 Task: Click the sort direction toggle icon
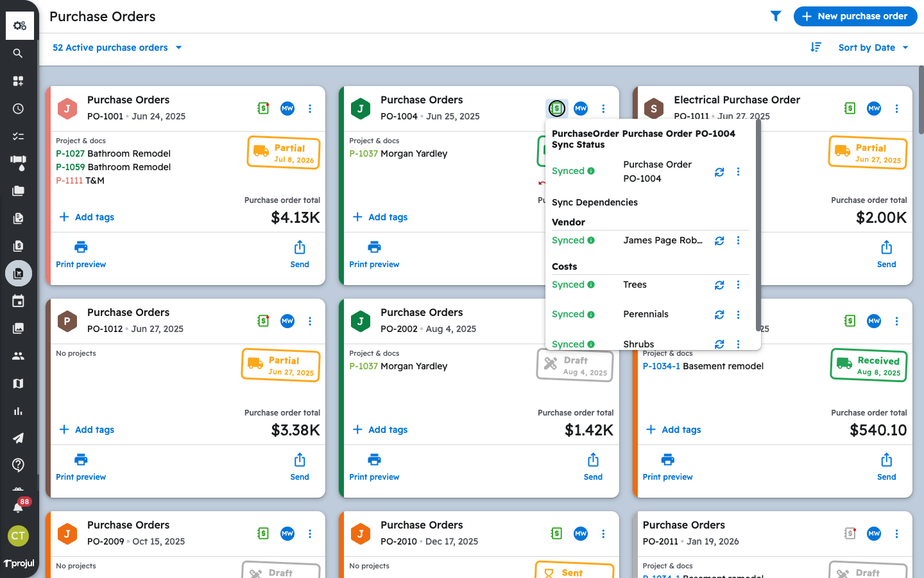click(816, 47)
